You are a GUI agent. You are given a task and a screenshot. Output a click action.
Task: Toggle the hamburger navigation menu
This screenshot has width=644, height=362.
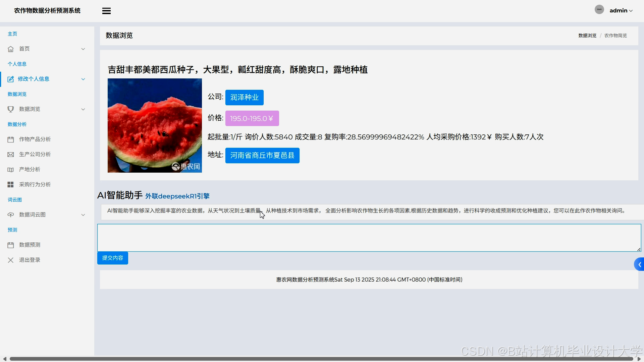pyautogui.click(x=106, y=10)
